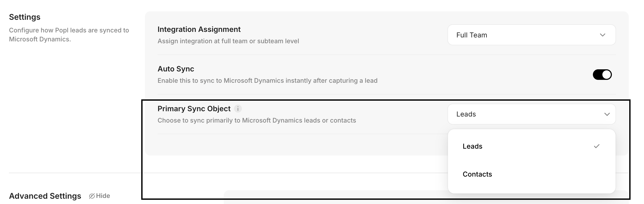Click the Settings section heading
This screenshot has height=204, width=644.
[x=25, y=17]
